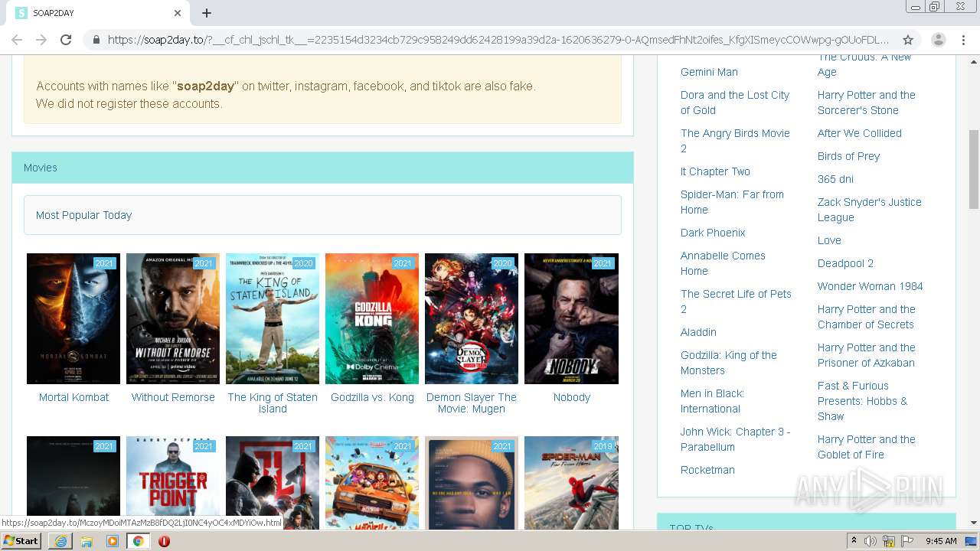Image resolution: width=980 pixels, height=551 pixels.
Task: Open 365 dni link
Action: click(x=835, y=179)
